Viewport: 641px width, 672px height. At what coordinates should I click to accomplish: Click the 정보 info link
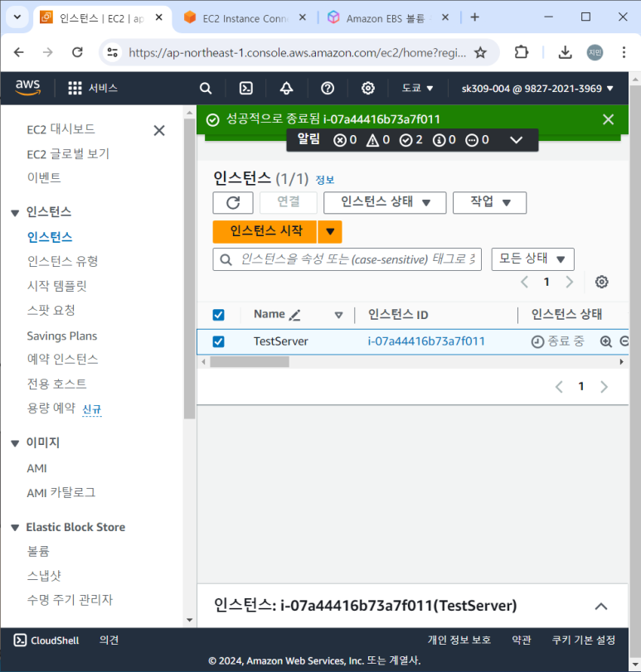point(324,180)
